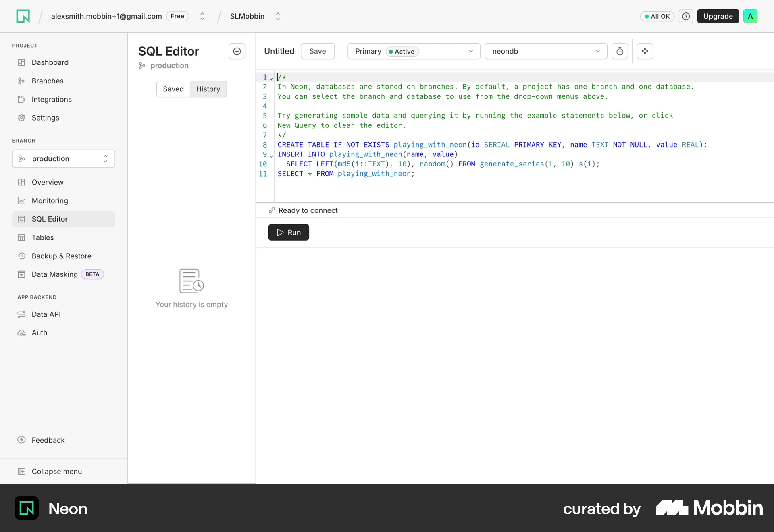774x532 pixels.
Task: Click the Branches icon in sidebar
Action: tap(21, 81)
